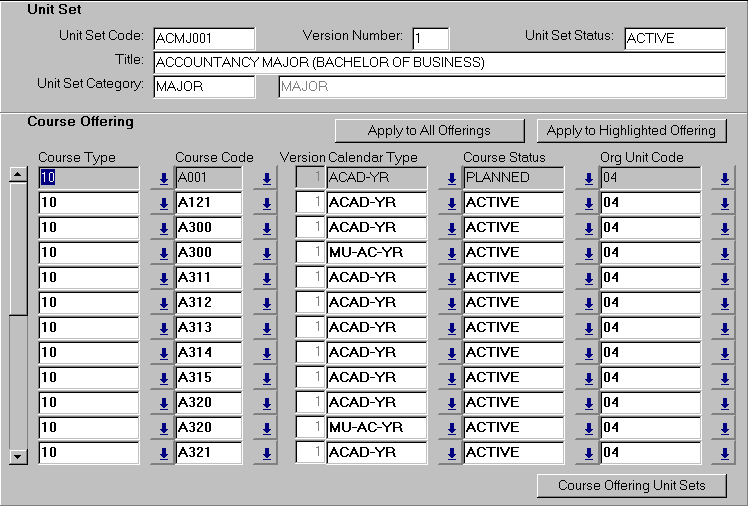Click Calendar Type lookup arrow in A312 row
This screenshot has height=506, width=748.
click(451, 303)
